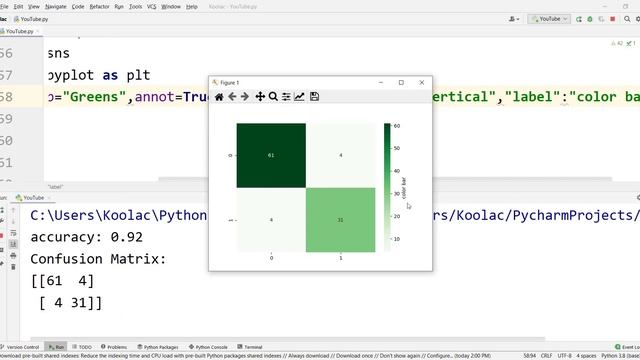Click the 4 spaces indentation setting
This screenshot has height=360, width=640.
point(586,356)
